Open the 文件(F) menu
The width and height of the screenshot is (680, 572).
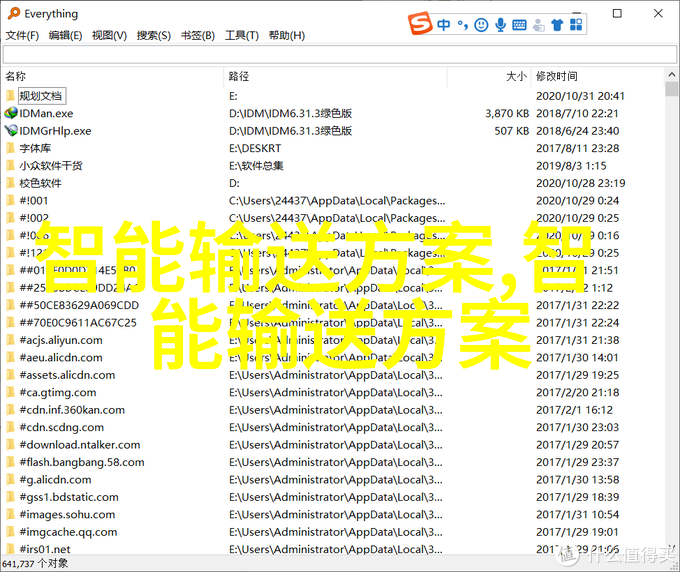click(22, 36)
